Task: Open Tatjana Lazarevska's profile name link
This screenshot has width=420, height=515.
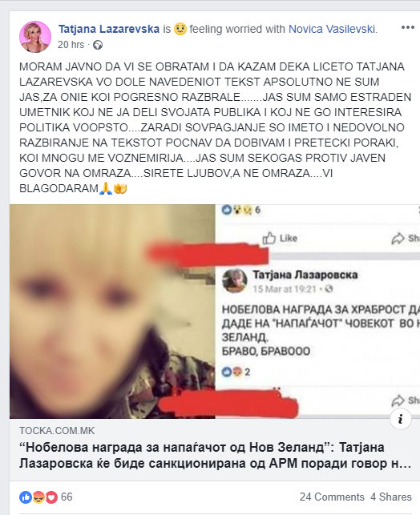Action: 109,29
